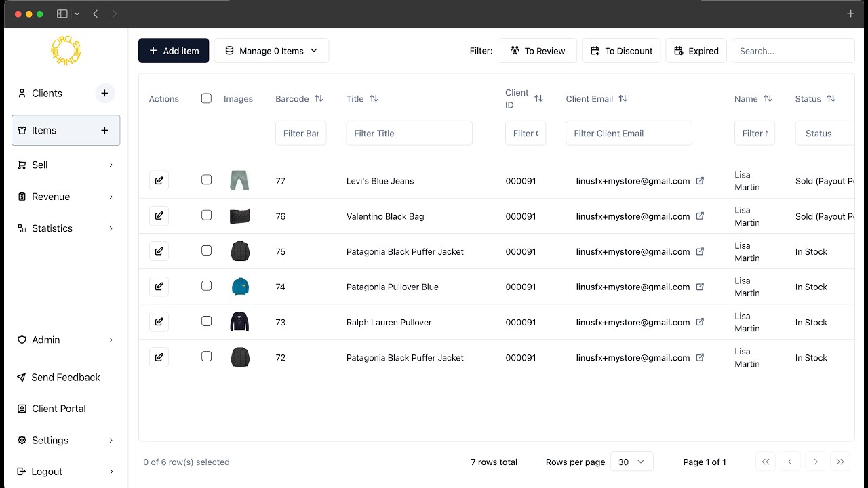868x488 pixels.
Task: Sort by Client Email column arrows
Action: pyautogui.click(x=623, y=98)
